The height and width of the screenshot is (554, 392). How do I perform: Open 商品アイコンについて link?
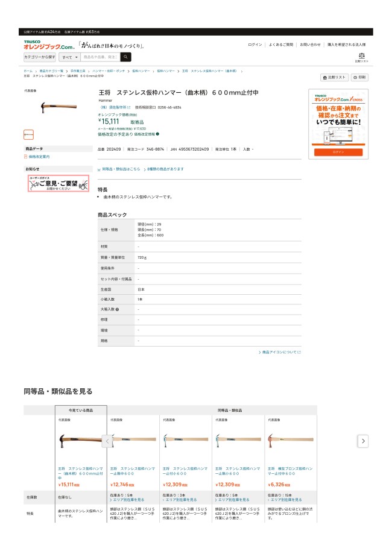click(x=279, y=352)
